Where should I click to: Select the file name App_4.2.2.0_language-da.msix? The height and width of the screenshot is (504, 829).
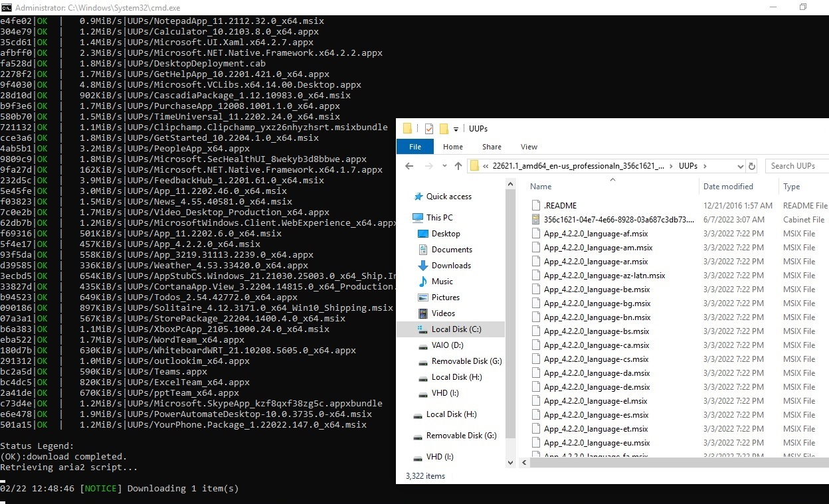(597, 373)
